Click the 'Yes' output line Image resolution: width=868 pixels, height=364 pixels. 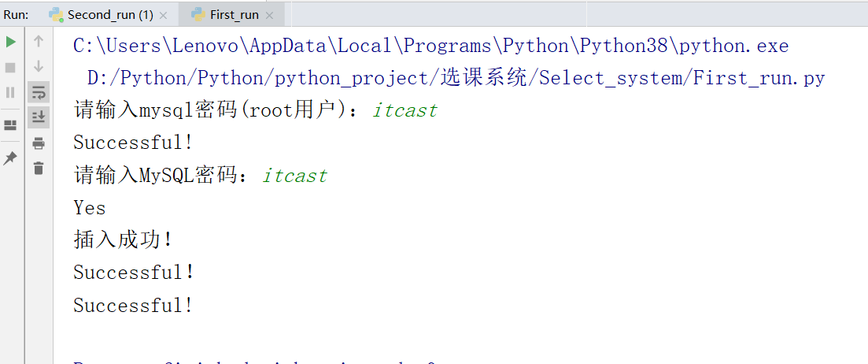tap(90, 208)
